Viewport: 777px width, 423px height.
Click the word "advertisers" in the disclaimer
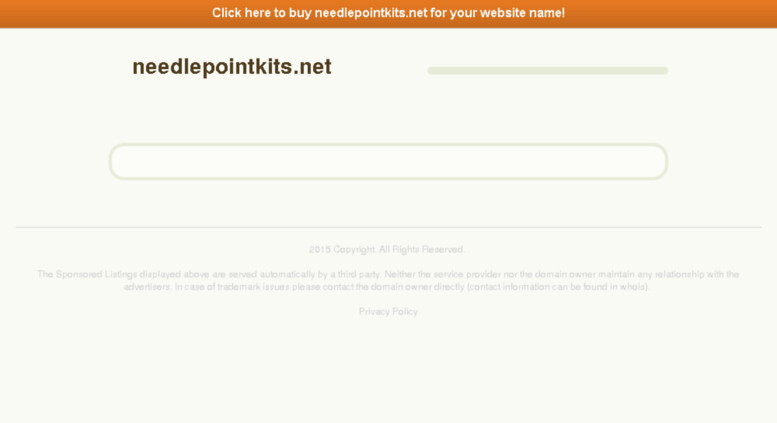click(147, 287)
